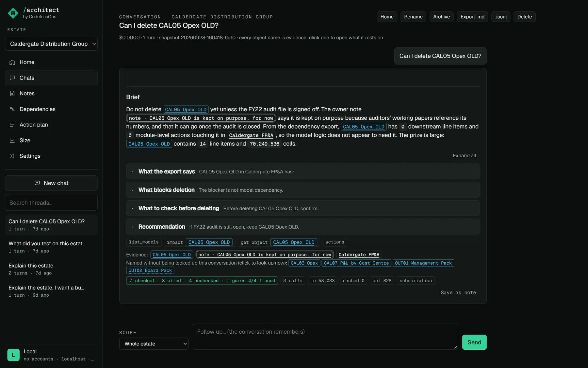Image resolution: width=588 pixels, height=368 pixels.
Task: Open the Caldergate FP&A evidence chip
Action: (x=359, y=255)
